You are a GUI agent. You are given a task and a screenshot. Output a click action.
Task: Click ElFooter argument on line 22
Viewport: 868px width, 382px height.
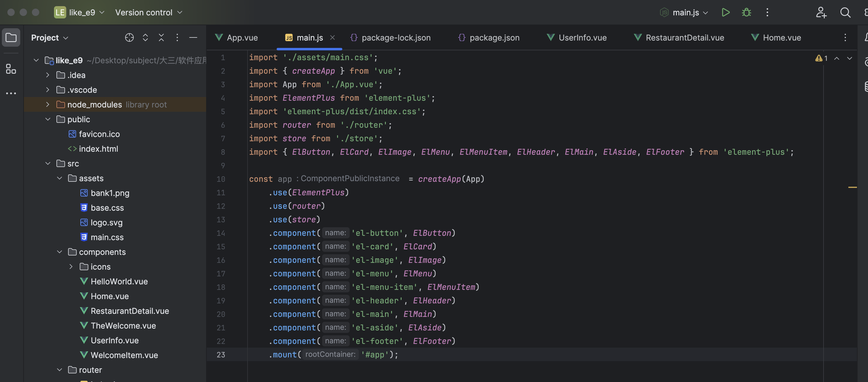(432, 341)
